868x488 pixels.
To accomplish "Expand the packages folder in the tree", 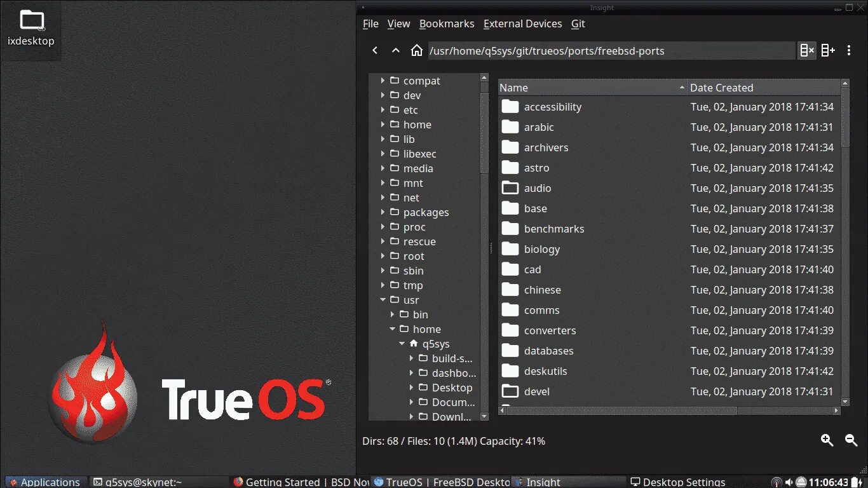I will (x=381, y=212).
